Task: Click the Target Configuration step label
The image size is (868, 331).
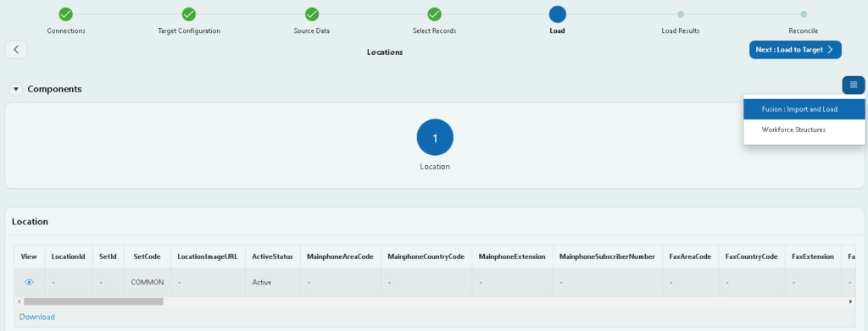Action: pos(189,31)
